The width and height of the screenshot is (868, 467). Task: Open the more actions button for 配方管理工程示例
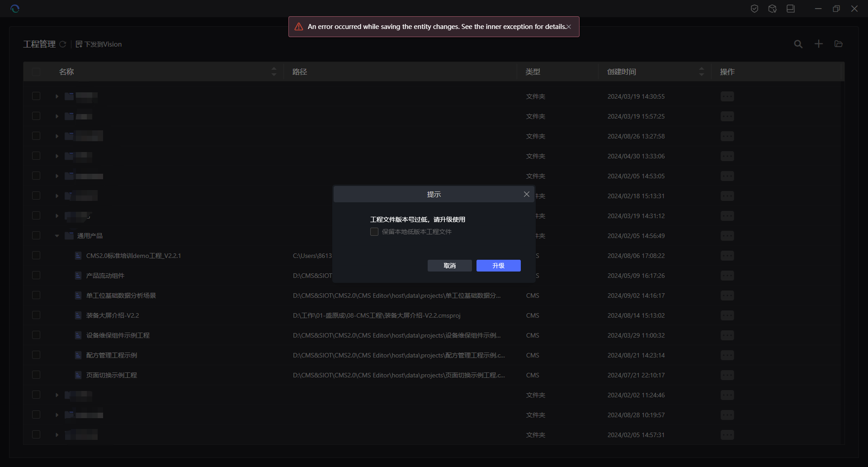click(727, 355)
